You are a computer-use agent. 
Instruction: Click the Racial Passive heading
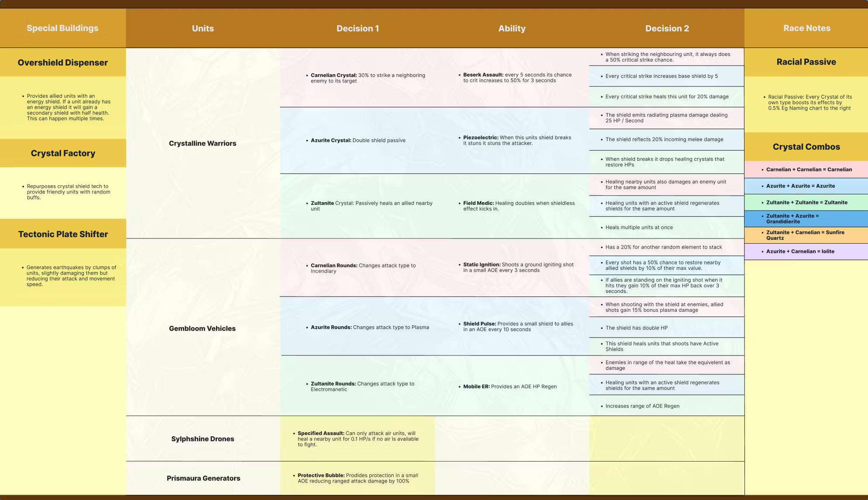[x=806, y=62]
